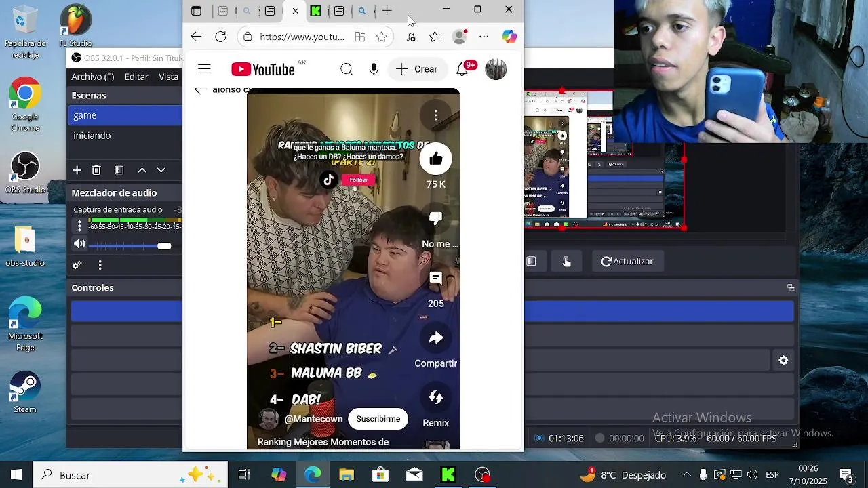Close the current Edge tab
The image size is (868, 488).
tap(295, 11)
